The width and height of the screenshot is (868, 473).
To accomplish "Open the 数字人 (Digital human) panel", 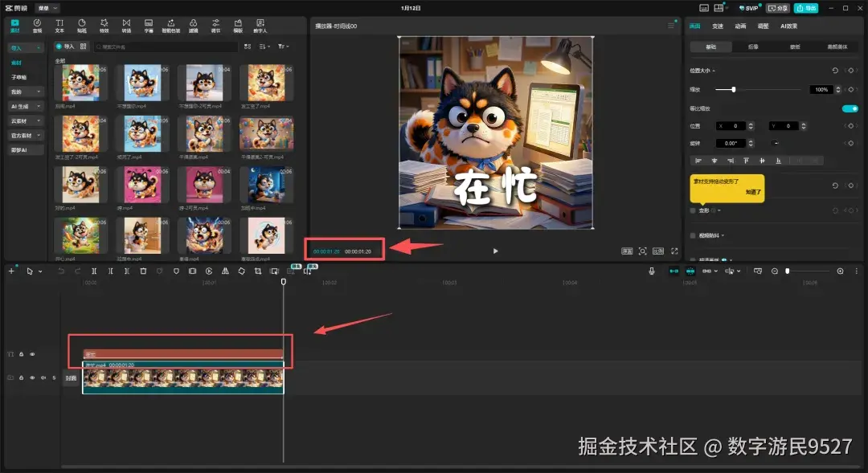I will (x=260, y=26).
